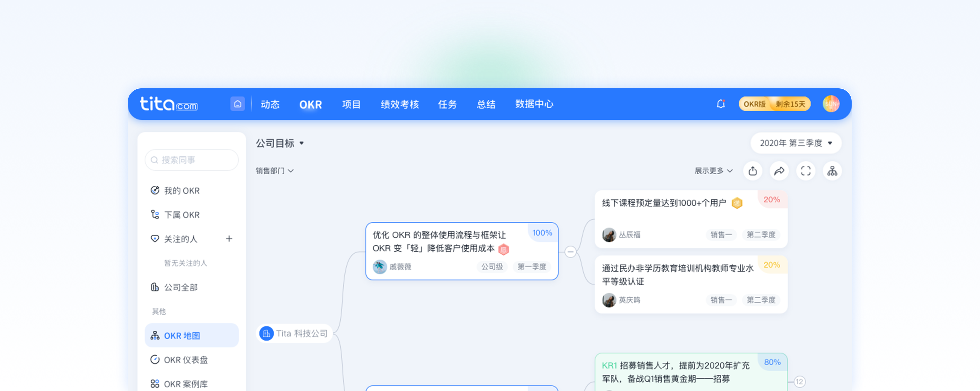Click 销售一 tag on 线下课程 card
Image resolution: width=980 pixels, height=391 pixels.
pyautogui.click(x=721, y=235)
